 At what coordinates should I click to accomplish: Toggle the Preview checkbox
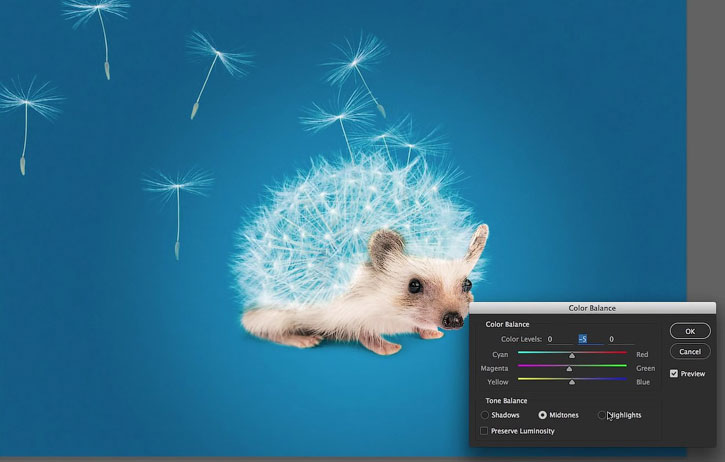pyautogui.click(x=674, y=373)
